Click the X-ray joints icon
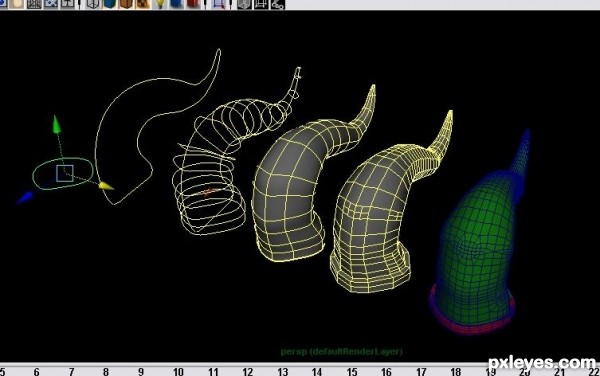Image resolution: width=600 pixels, height=376 pixels. click(x=278, y=4)
